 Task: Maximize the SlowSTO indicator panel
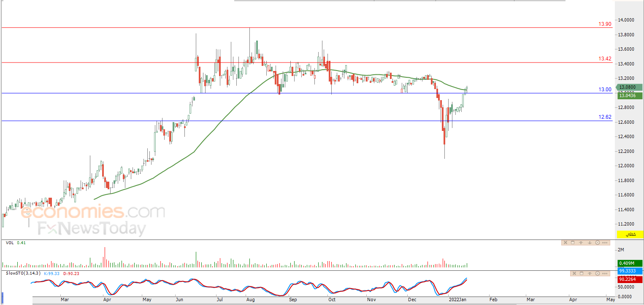582,273
